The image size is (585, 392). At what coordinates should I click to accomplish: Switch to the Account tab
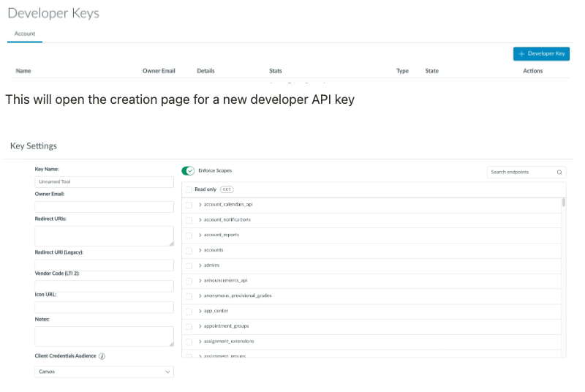(x=25, y=34)
